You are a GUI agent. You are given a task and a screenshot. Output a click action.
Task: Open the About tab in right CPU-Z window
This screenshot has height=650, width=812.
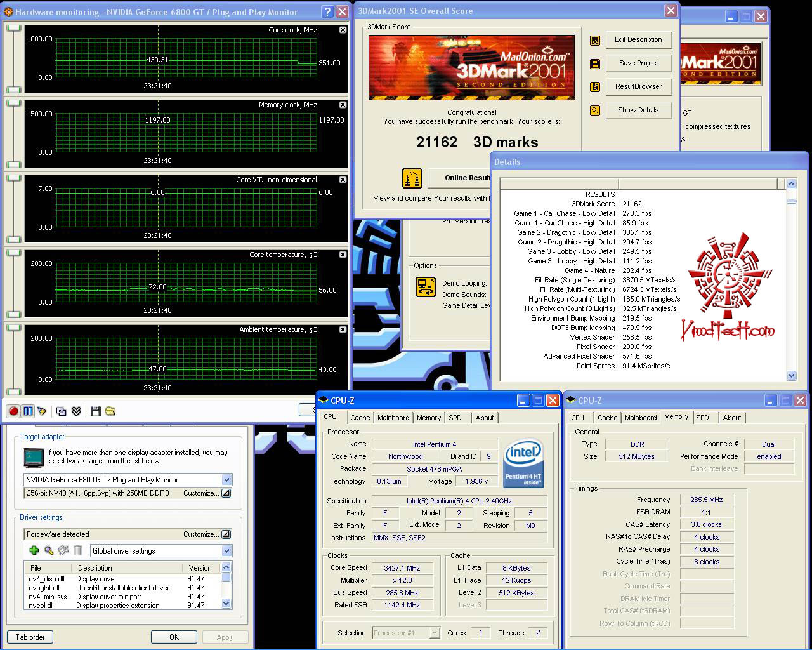[732, 418]
